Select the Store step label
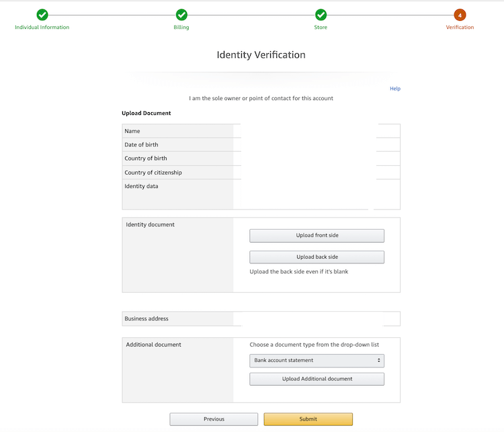The height and width of the screenshot is (432, 504). coord(321,28)
